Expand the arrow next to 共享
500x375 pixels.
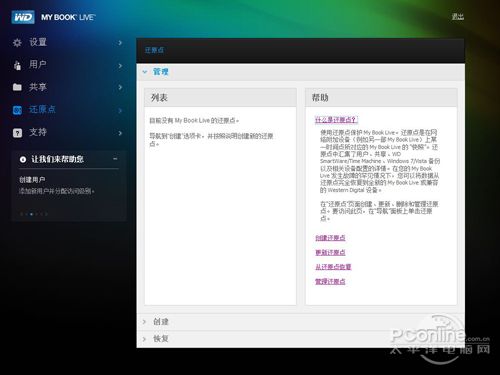click(120, 88)
